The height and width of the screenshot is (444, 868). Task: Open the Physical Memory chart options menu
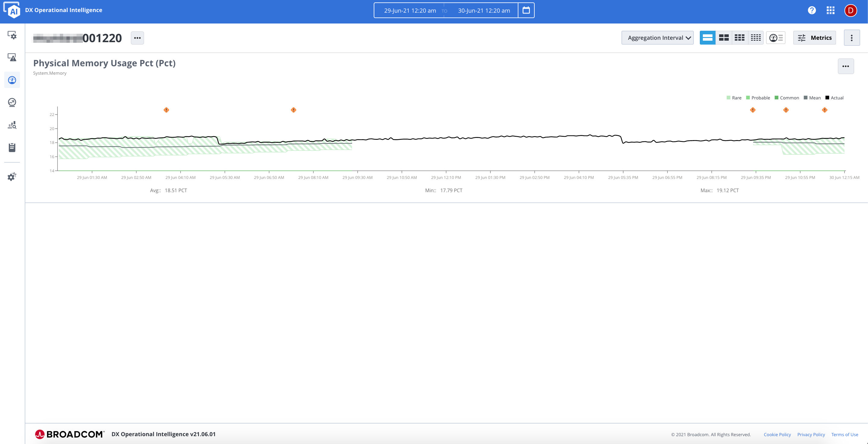(845, 66)
